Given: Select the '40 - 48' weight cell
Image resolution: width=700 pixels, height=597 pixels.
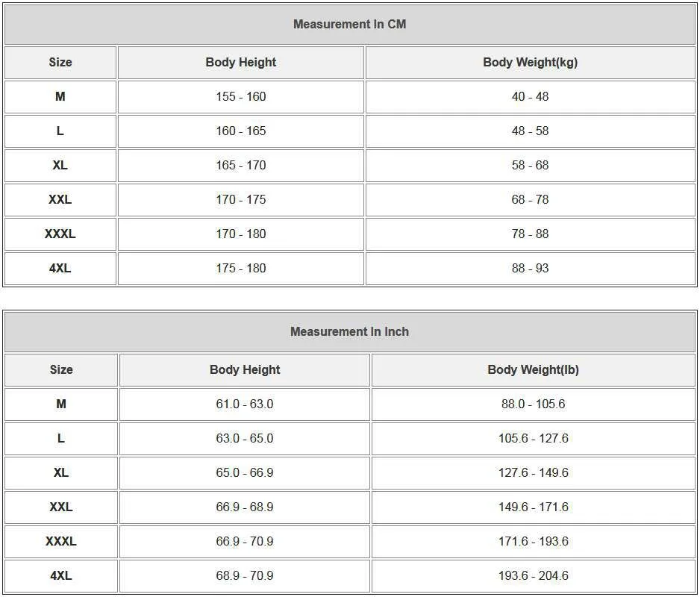Looking at the screenshot, I should point(530,97).
